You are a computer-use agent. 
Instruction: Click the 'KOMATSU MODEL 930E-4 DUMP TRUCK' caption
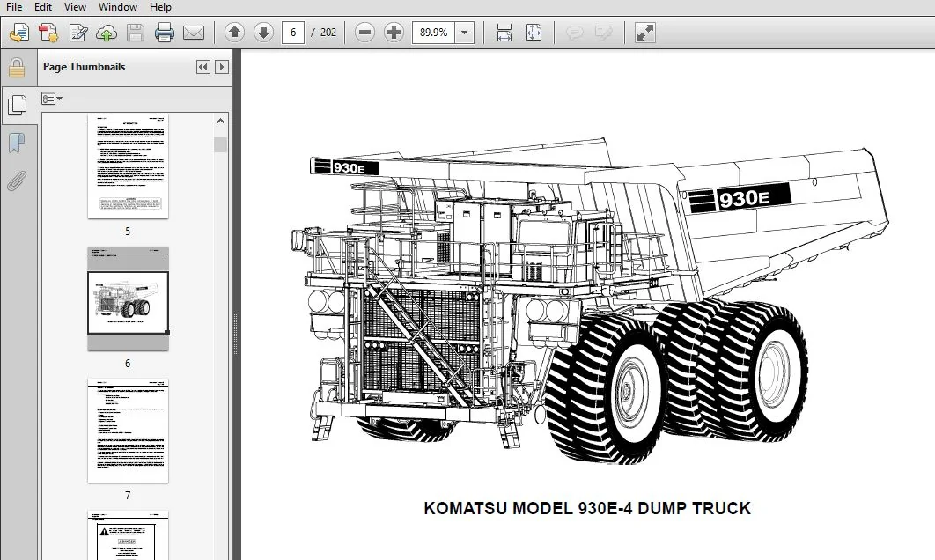pos(587,508)
